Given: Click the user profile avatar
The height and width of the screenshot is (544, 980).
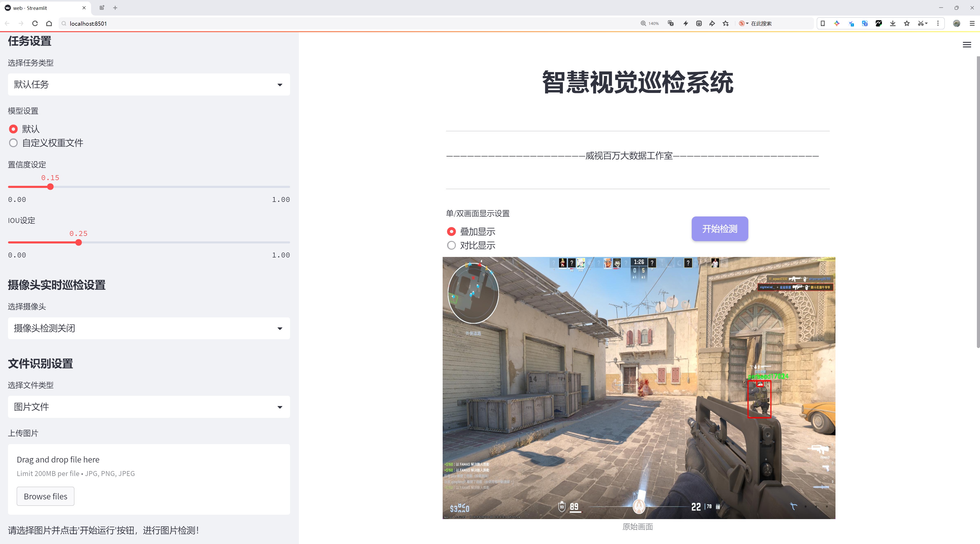Looking at the screenshot, I should coord(956,24).
